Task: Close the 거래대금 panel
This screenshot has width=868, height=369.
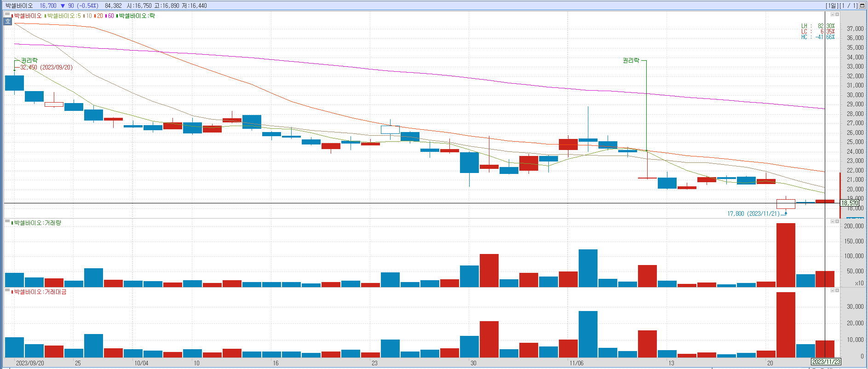Action: [x=837, y=291]
